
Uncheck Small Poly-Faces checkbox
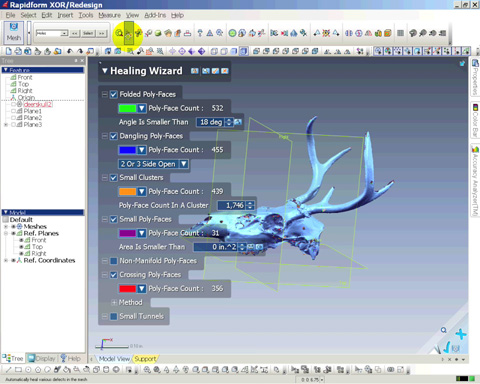pyautogui.click(x=114, y=219)
